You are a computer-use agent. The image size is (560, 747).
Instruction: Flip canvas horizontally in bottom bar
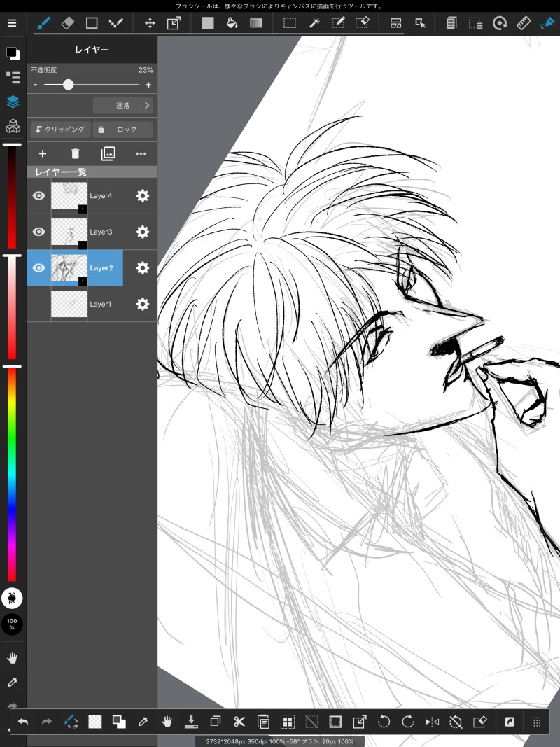[432, 722]
